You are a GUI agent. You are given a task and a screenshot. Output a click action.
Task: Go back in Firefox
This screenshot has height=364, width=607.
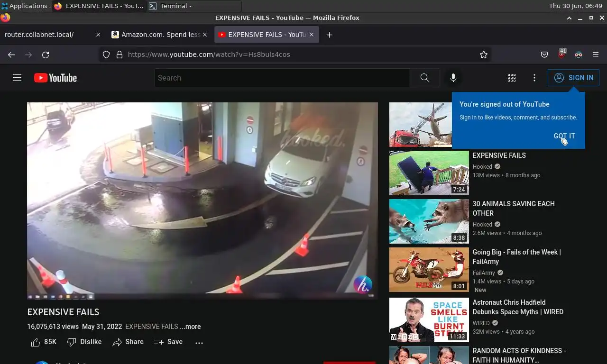point(11,55)
